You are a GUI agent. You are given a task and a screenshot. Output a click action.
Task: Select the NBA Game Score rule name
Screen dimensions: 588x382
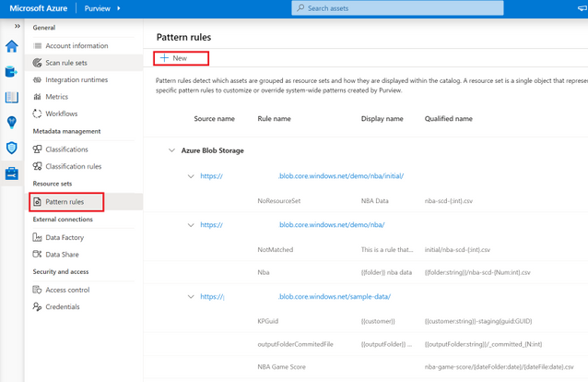click(281, 367)
